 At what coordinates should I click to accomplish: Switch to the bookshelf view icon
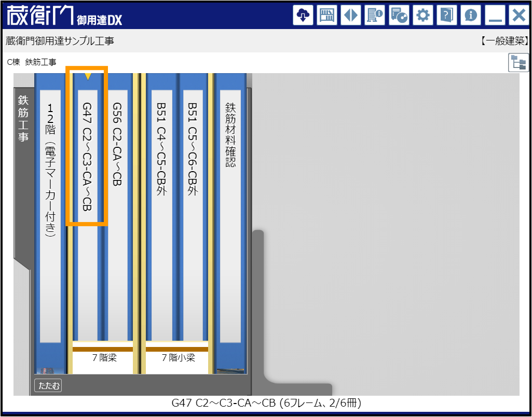(326, 15)
